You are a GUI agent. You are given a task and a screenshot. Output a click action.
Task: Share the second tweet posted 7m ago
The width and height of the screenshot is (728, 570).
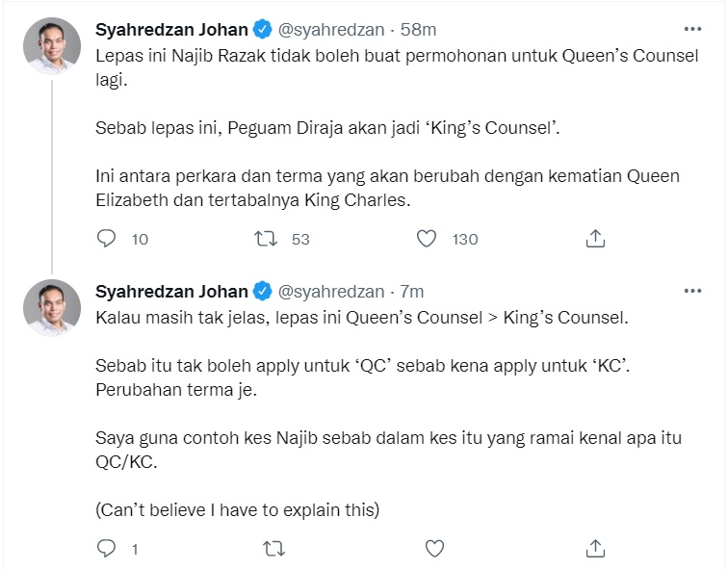595,549
